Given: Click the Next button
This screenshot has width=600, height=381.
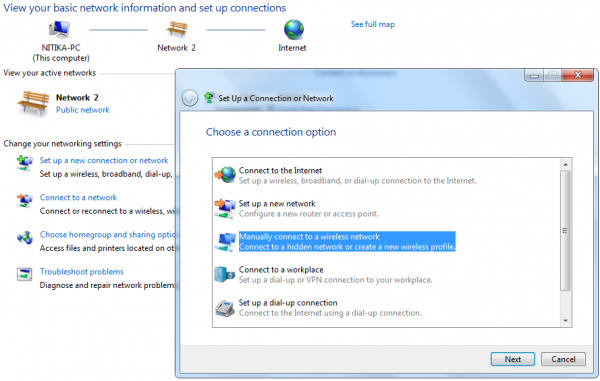Looking at the screenshot, I should click(512, 359).
